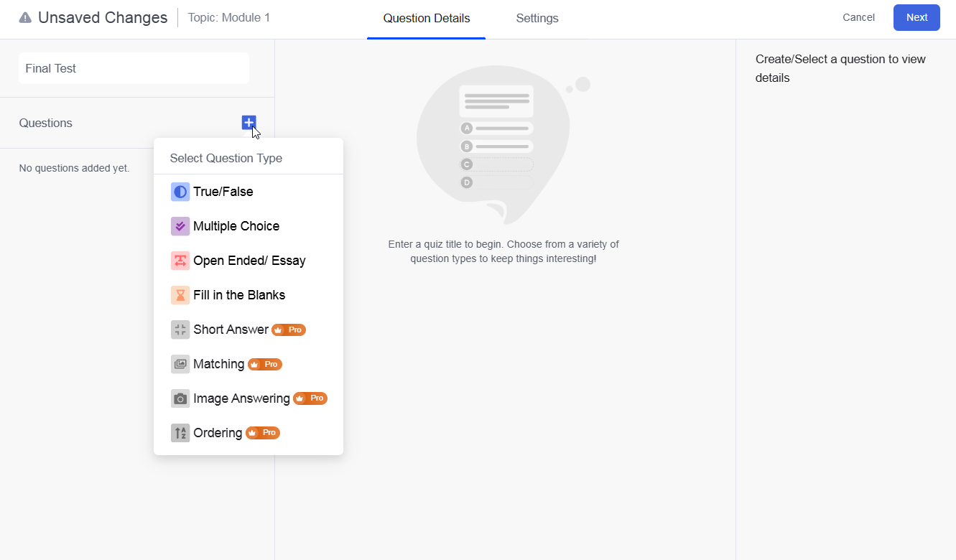Choose True/False from question type menu

click(223, 192)
